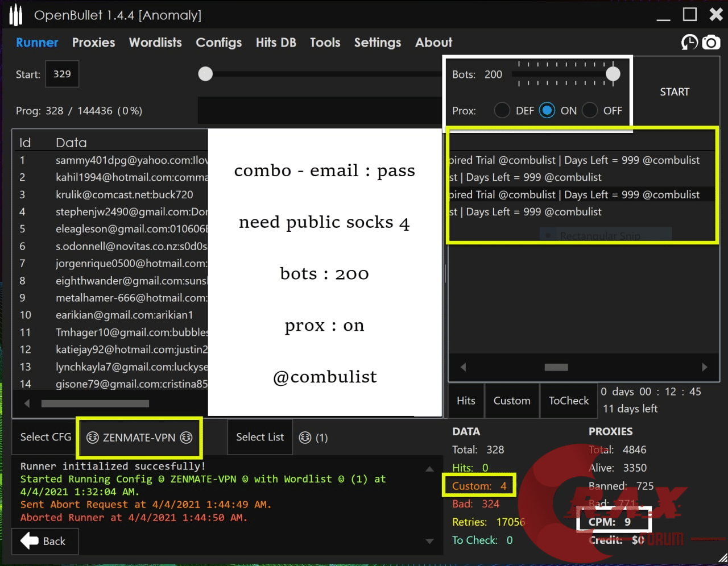This screenshot has width=728, height=566.
Task: Click the CPM: 9 value
Action: 610,522
